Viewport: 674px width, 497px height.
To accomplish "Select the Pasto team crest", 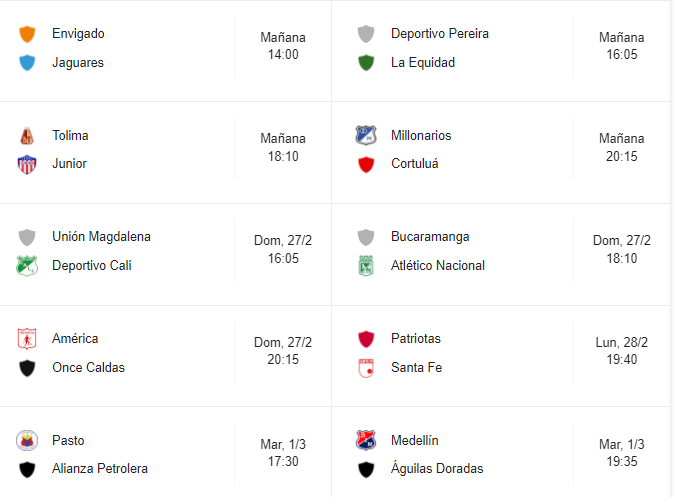I will tap(27, 441).
